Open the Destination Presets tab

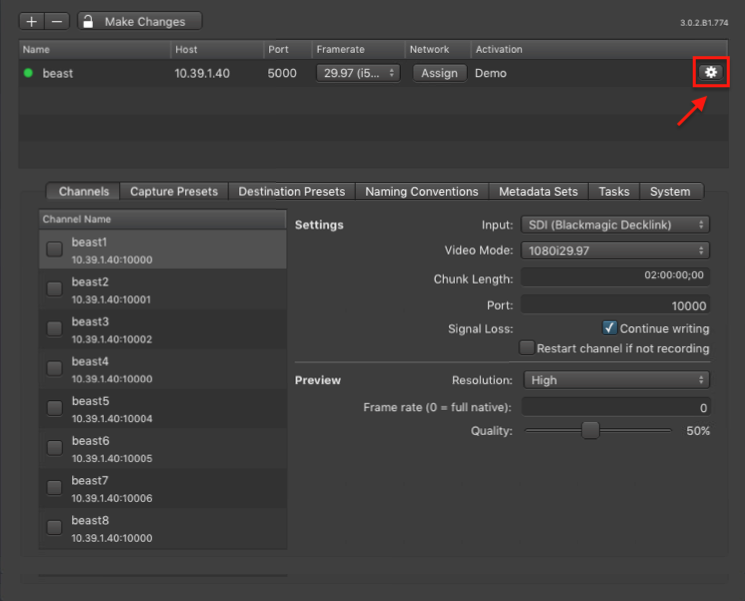tap(292, 191)
